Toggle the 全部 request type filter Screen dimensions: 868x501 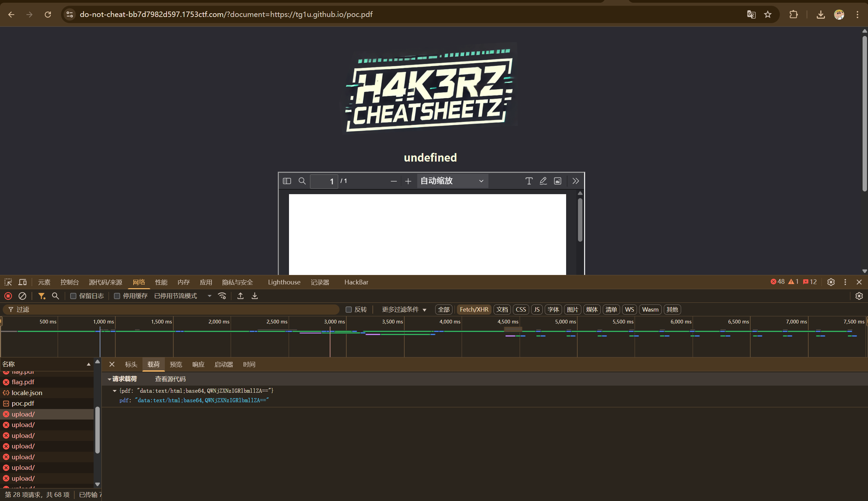pos(443,310)
